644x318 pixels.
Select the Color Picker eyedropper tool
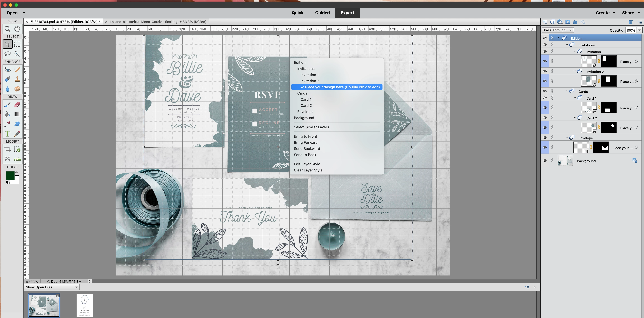coord(8,124)
